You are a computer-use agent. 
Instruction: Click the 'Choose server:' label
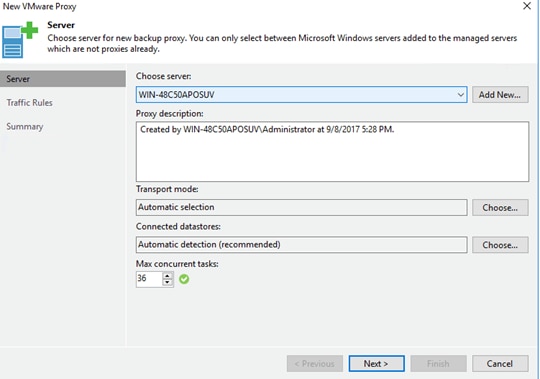[164, 76]
